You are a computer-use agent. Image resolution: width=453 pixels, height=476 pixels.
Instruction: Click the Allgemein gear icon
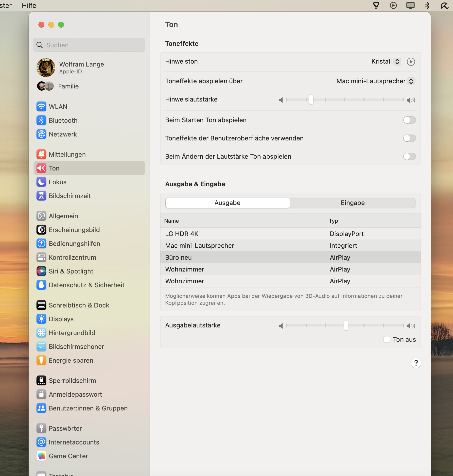tap(41, 216)
